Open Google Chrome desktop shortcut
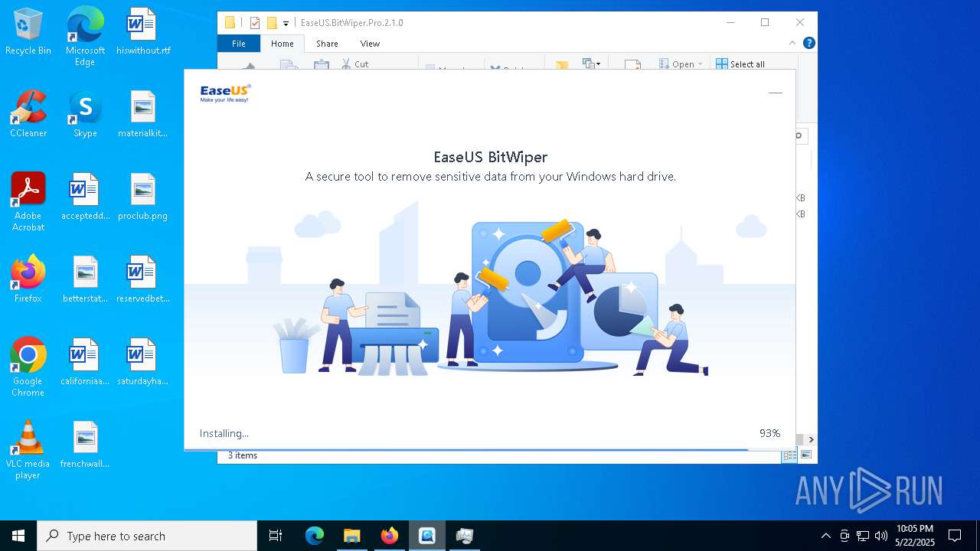The width and height of the screenshot is (980, 551). 28,367
